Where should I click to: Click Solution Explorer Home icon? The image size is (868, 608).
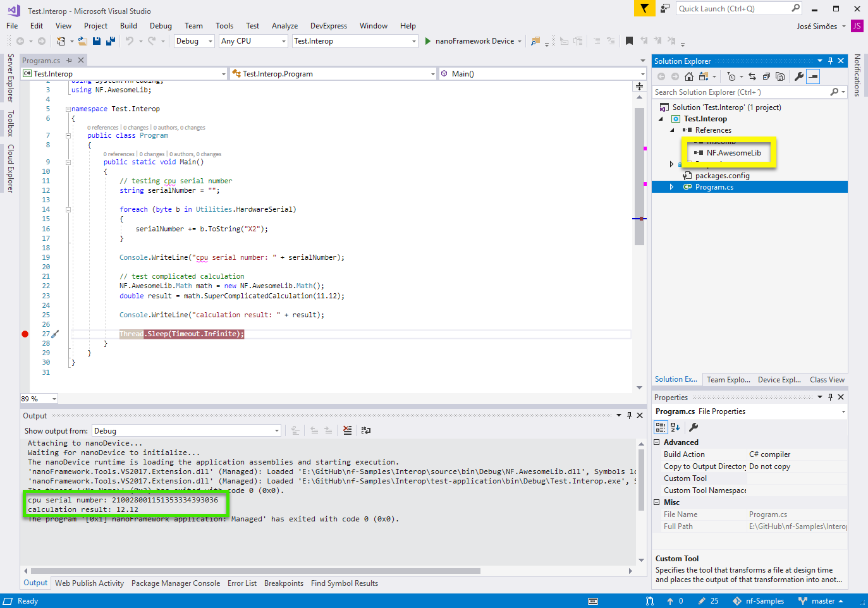(689, 76)
